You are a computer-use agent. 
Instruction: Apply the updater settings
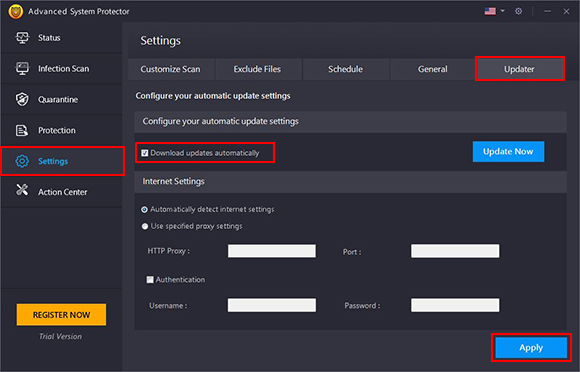coord(531,348)
